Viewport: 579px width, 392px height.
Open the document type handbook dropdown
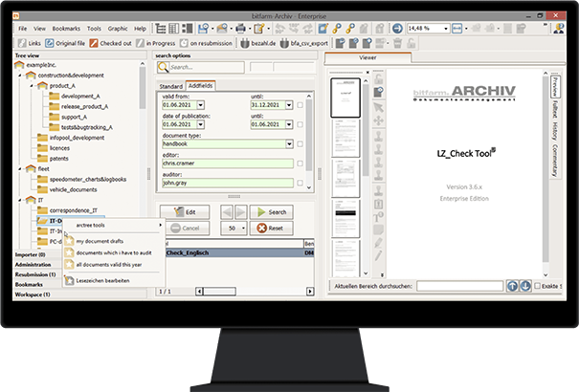(289, 143)
